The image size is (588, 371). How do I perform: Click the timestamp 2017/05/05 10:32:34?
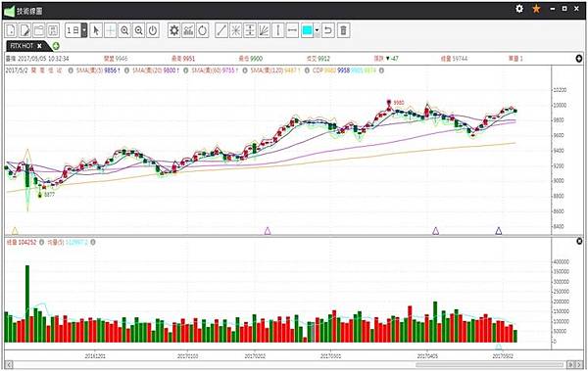tap(42, 59)
